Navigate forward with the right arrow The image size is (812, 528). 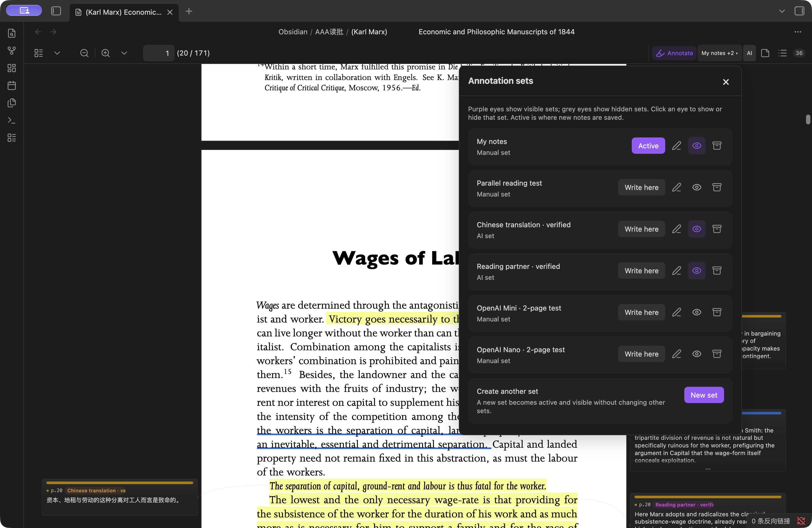coord(53,32)
